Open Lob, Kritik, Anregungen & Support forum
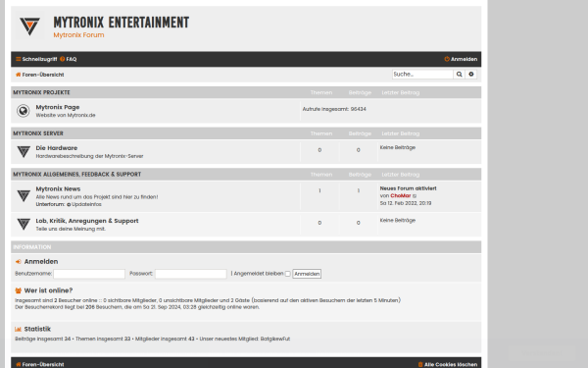588x368 pixels. (87, 221)
